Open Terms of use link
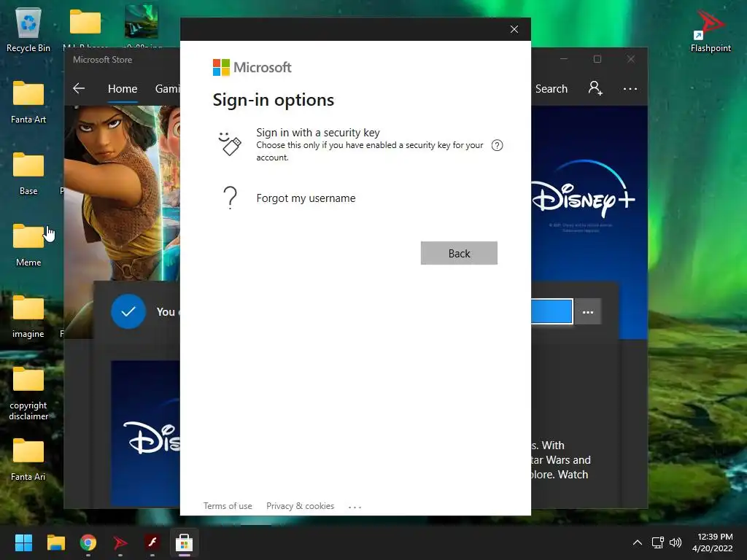This screenshot has height=560, width=747. [x=228, y=506]
